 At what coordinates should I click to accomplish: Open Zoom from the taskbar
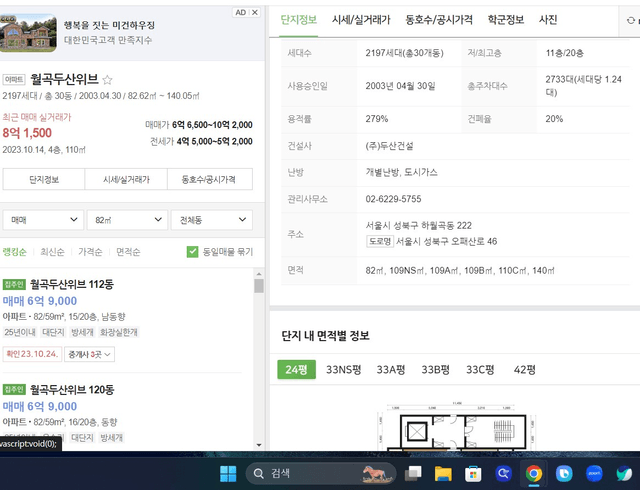point(594,474)
